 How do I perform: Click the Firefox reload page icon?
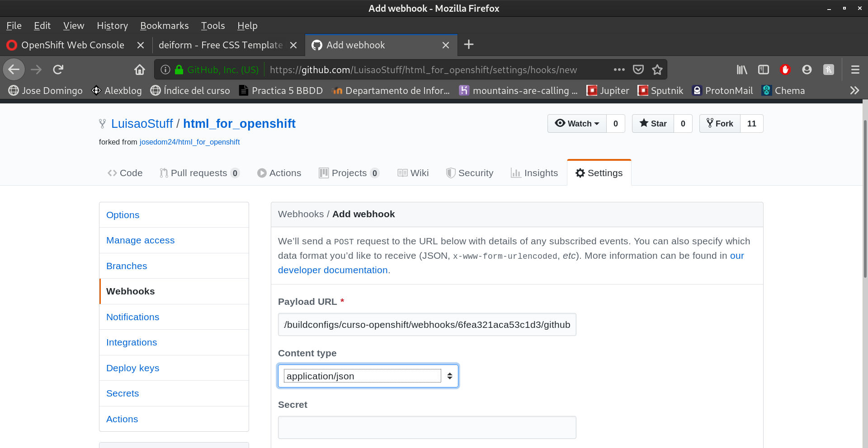[x=58, y=70]
